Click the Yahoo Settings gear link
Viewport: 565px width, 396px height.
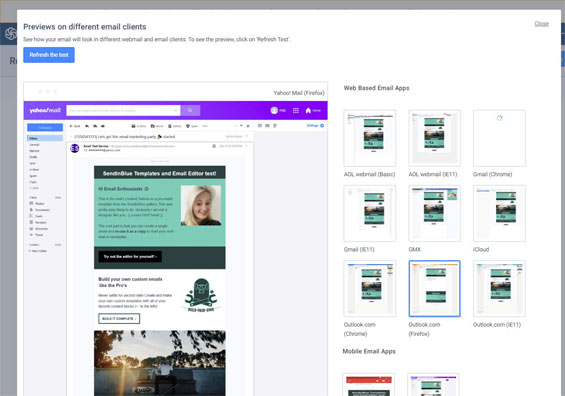[x=316, y=126]
